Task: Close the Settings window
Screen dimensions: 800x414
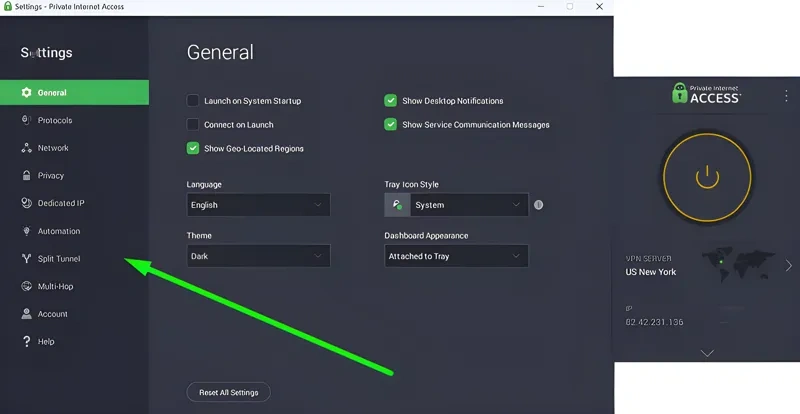Action: coord(599,7)
